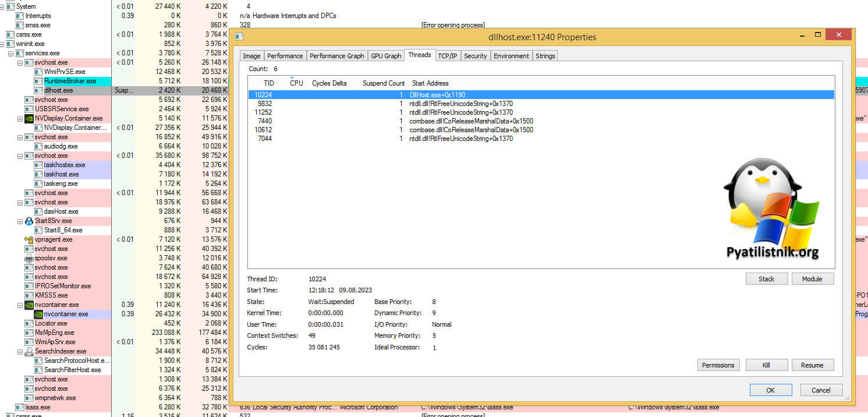Select thread 7440 in the threads list
The image size is (868, 417).
(x=263, y=121)
